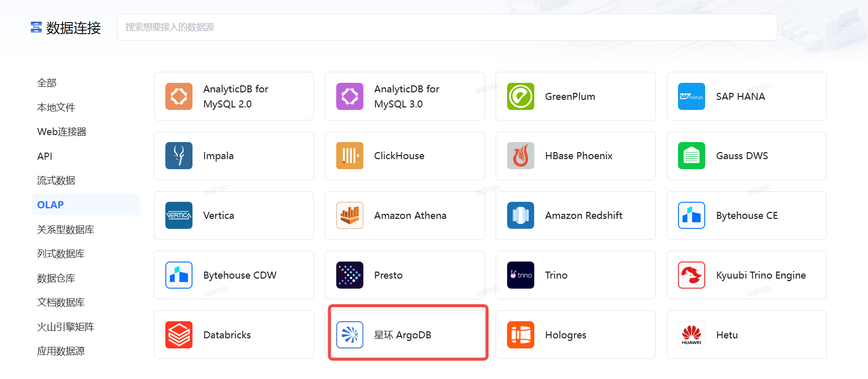The image size is (868, 379).
Task: Open the Trino logo icon
Action: 520,275
